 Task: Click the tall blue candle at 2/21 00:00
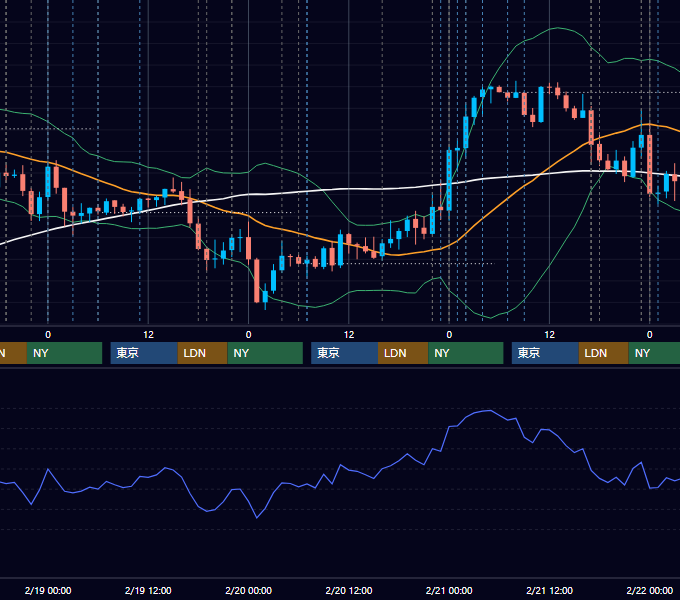tap(449, 180)
